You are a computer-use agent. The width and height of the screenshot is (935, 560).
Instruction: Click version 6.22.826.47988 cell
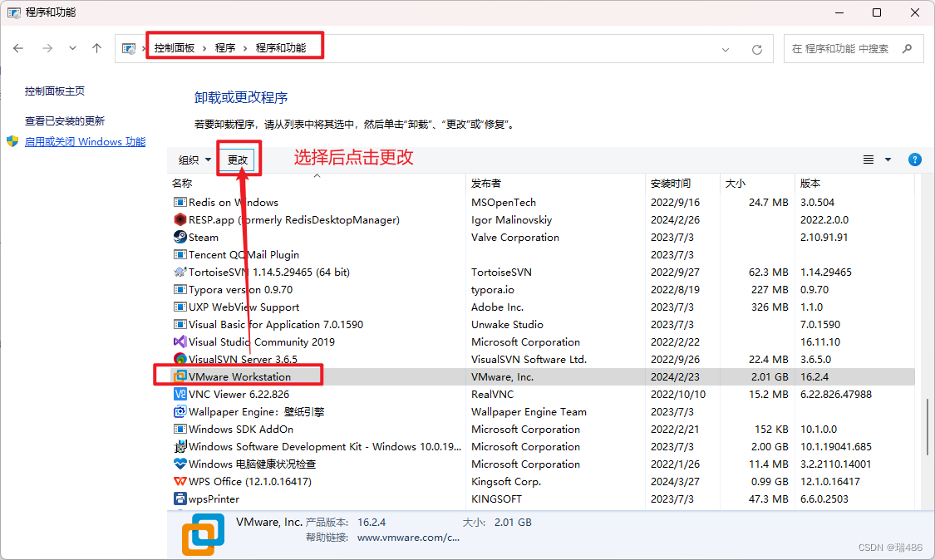click(x=836, y=394)
